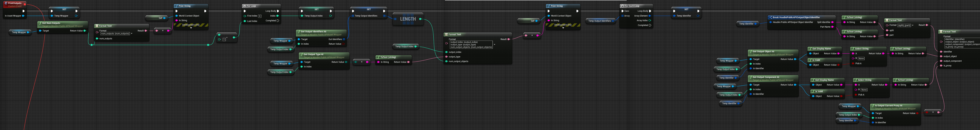Open format dropdown showing num_outputs text
The image size is (980, 130).
[x=131, y=34]
